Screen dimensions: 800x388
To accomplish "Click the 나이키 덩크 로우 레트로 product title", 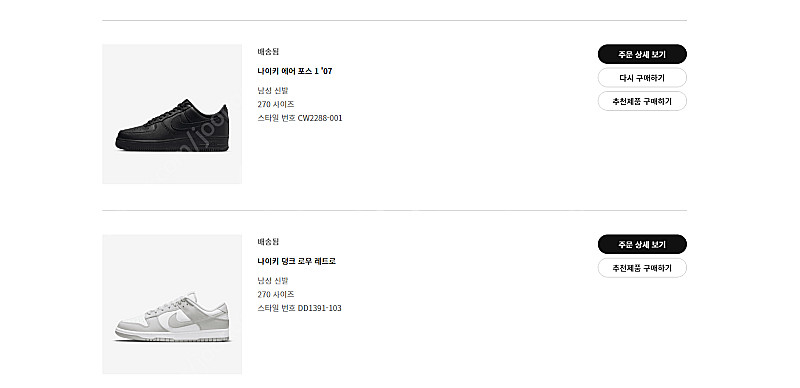I will (x=296, y=261).
